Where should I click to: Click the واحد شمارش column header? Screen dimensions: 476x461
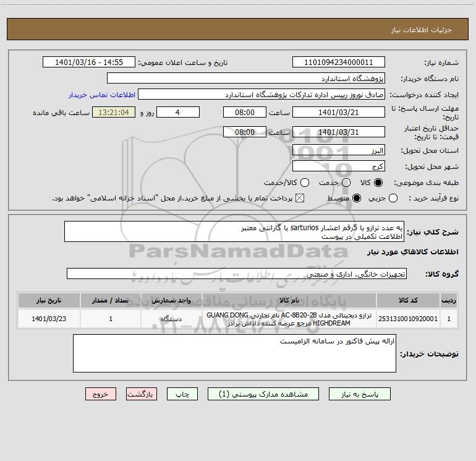click(171, 300)
